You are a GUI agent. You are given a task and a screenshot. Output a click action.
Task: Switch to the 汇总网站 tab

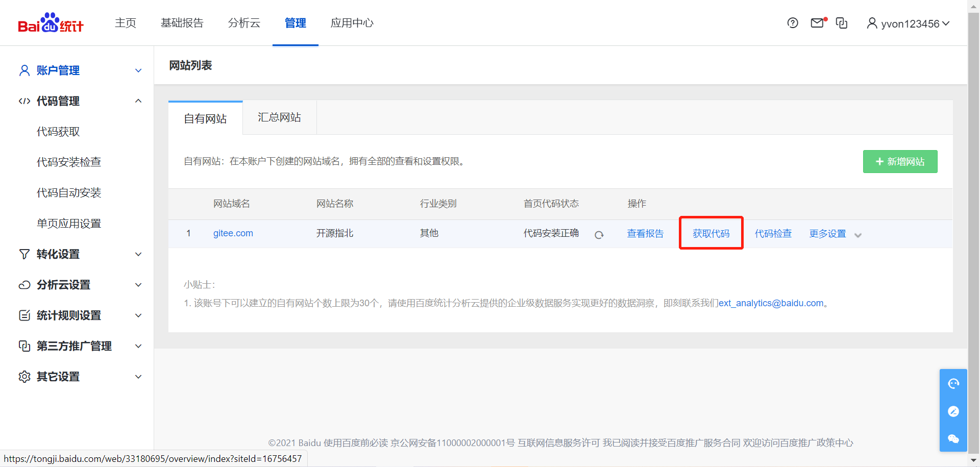280,117
